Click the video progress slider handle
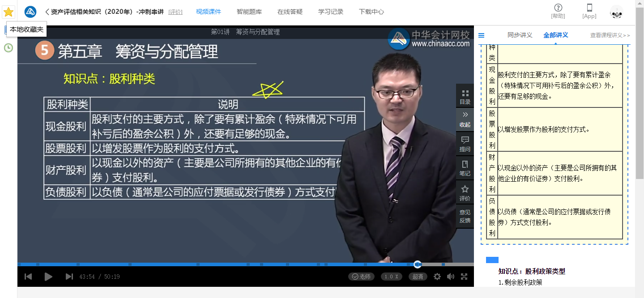Viewport: 644px width, 298px height. coord(418,264)
